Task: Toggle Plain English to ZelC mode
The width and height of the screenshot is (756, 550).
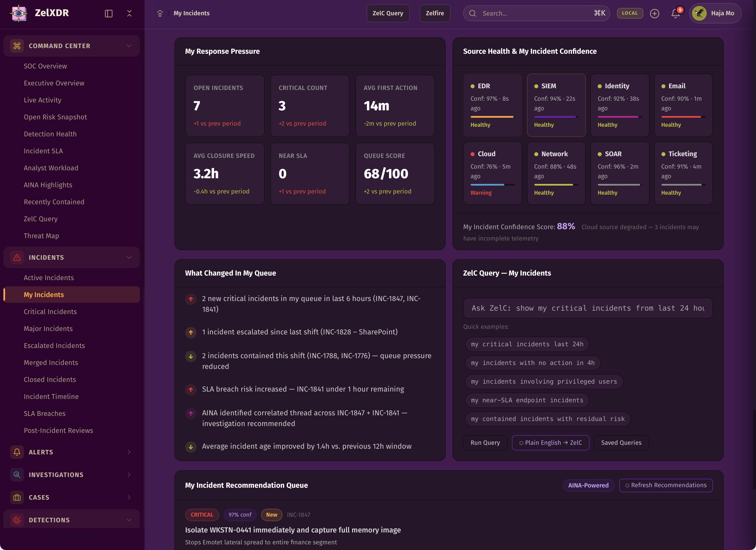Action: tap(550, 443)
